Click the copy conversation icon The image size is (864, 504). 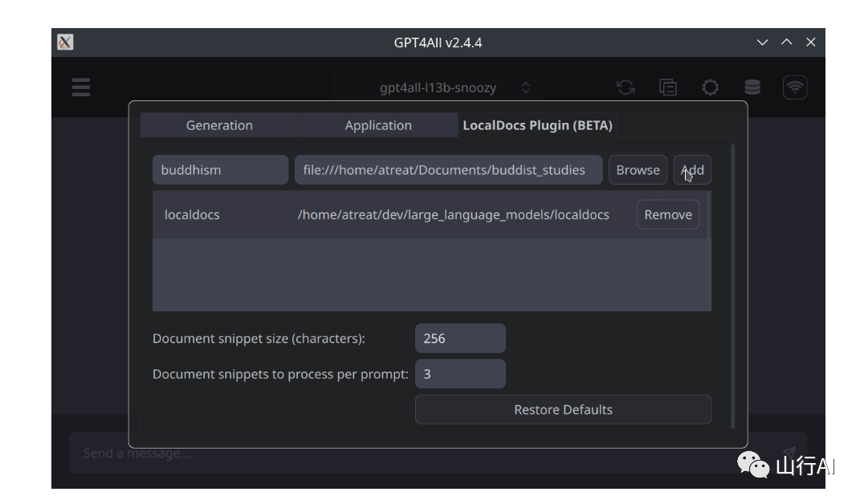click(x=667, y=87)
